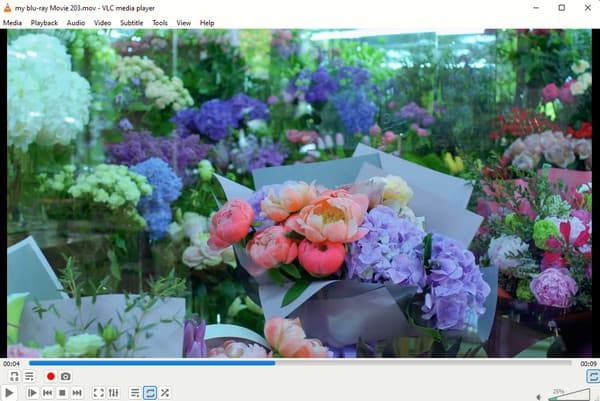Screen dimensions: 600x401
Task: Set A-B loop points button
Action: pos(14,376)
